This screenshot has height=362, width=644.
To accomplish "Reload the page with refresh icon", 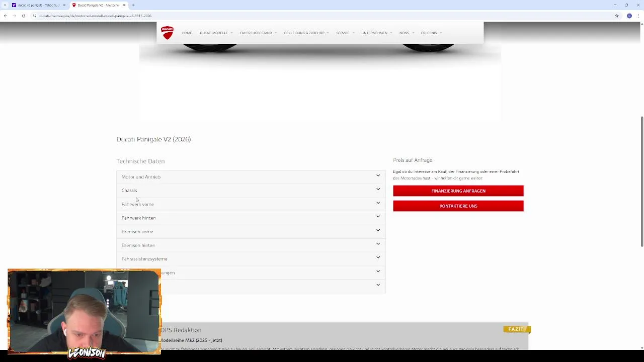I will [23, 16].
